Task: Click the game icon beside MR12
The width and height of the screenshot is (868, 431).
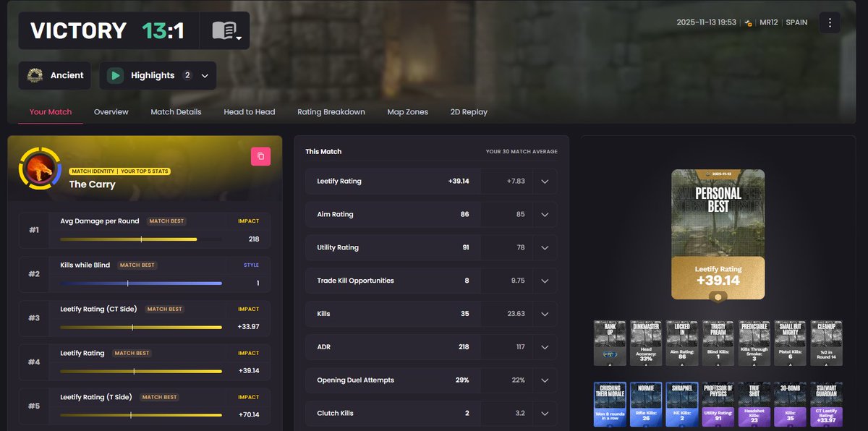Action: [x=747, y=22]
